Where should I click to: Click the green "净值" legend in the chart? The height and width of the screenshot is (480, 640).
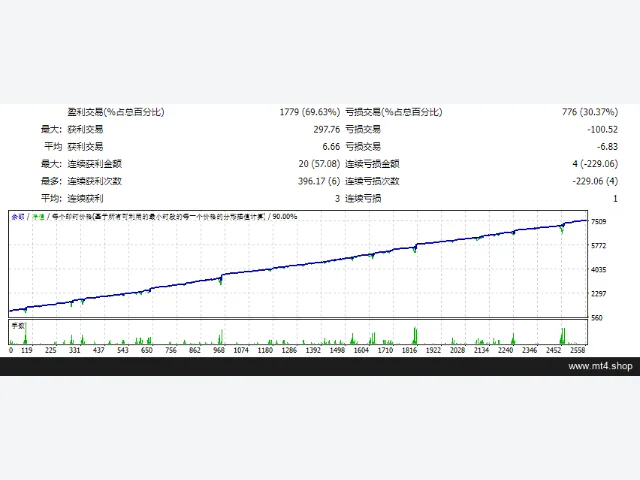(x=38, y=217)
